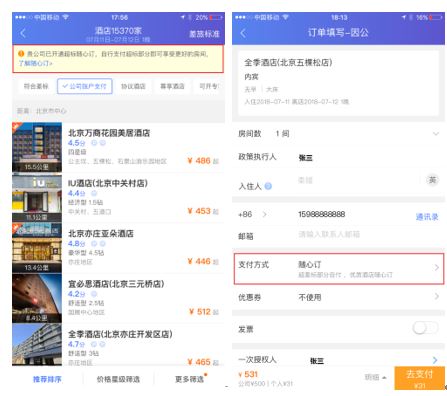The image size is (447, 396).
Task: Select the 4.8分 rating of 北京亦庄亚朵酒店
Action: pyautogui.click(x=76, y=244)
